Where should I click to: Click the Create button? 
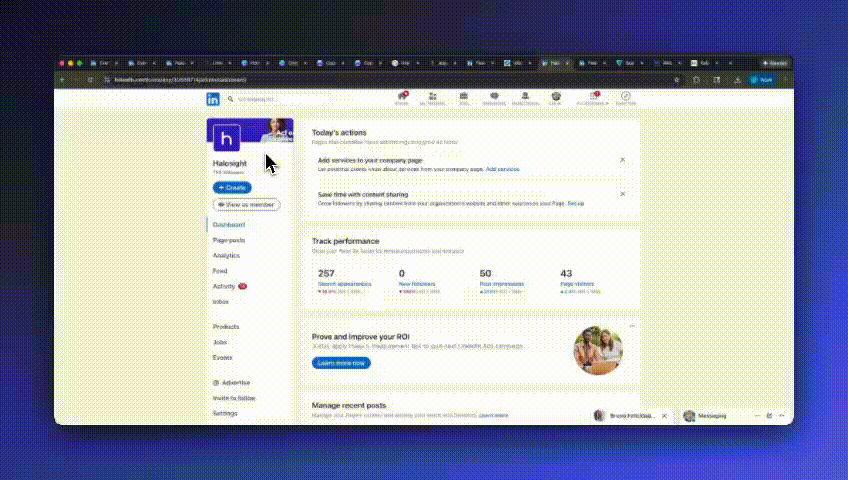tap(232, 188)
